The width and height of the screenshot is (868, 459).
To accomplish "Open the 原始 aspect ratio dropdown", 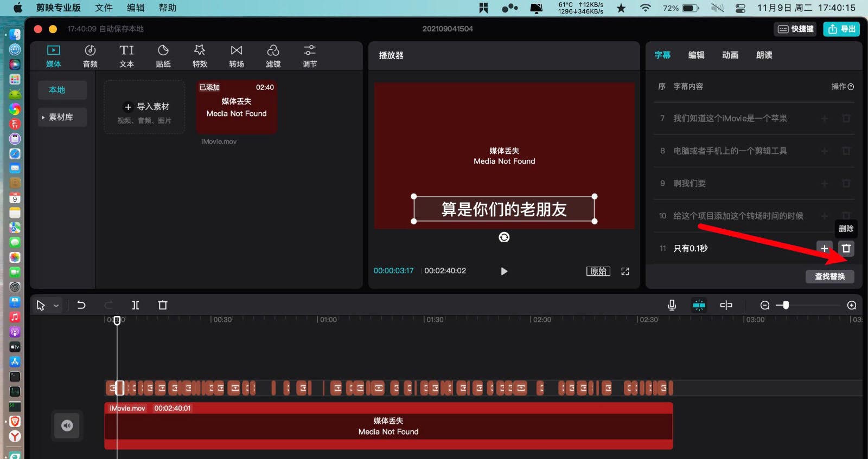I will click(x=598, y=271).
